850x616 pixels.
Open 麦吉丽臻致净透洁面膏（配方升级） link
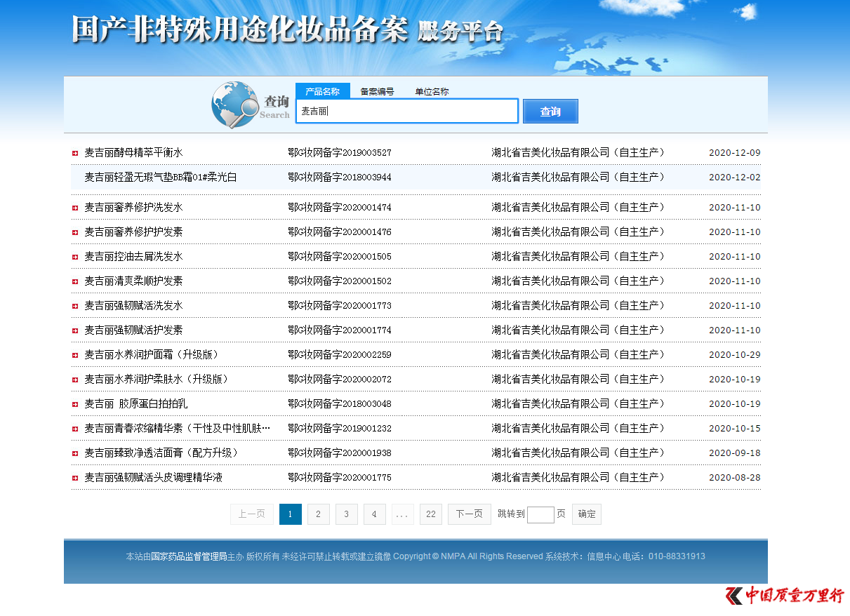(x=161, y=453)
